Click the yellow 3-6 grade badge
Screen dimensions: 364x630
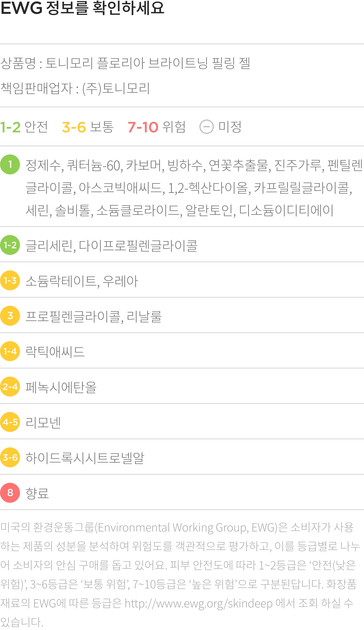tap(10, 457)
